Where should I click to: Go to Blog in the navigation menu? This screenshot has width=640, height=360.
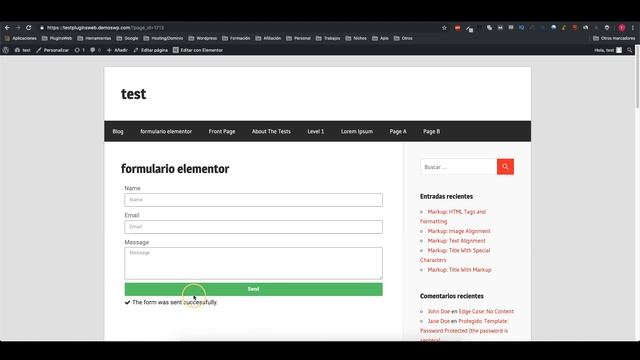[118, 131]
